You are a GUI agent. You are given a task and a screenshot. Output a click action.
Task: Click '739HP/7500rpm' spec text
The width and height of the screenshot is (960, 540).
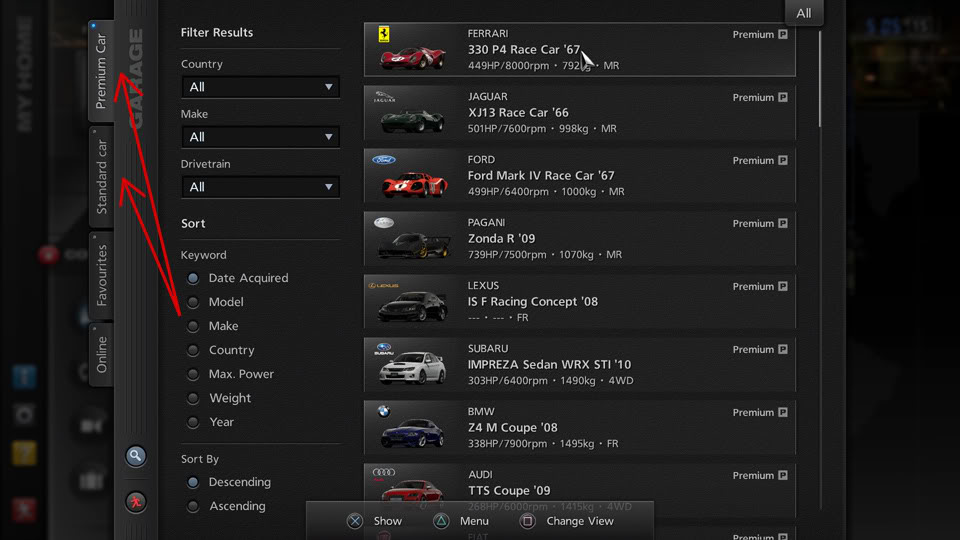[507, 255]
